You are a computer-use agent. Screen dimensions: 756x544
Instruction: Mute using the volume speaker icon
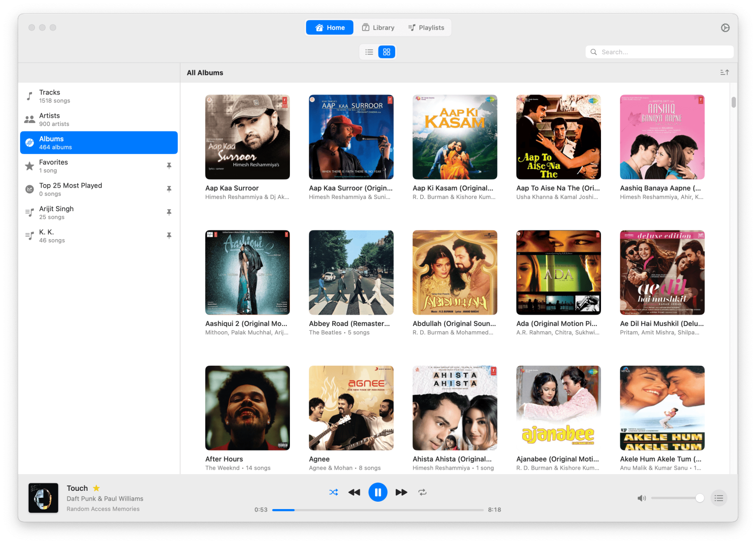click(x=641, y=498)
